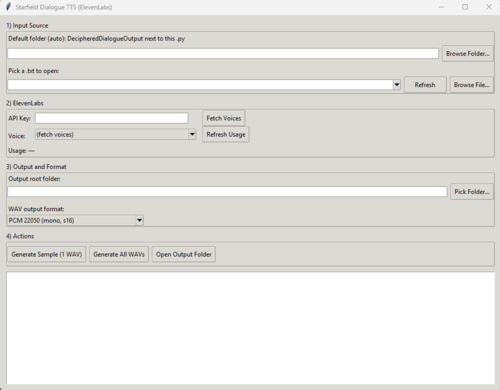Generate a sample (1 WAV)
Viewport: 500px width, 390px height.
(47, 254)
